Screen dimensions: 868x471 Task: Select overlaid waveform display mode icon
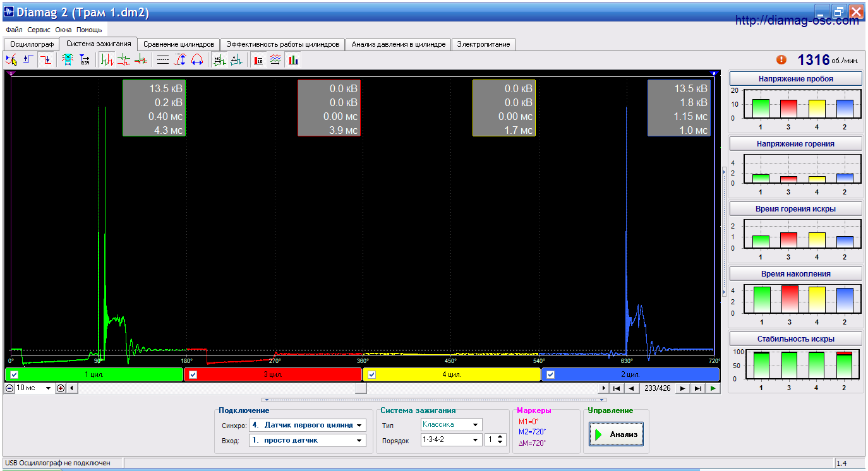[x=141, y=60]
